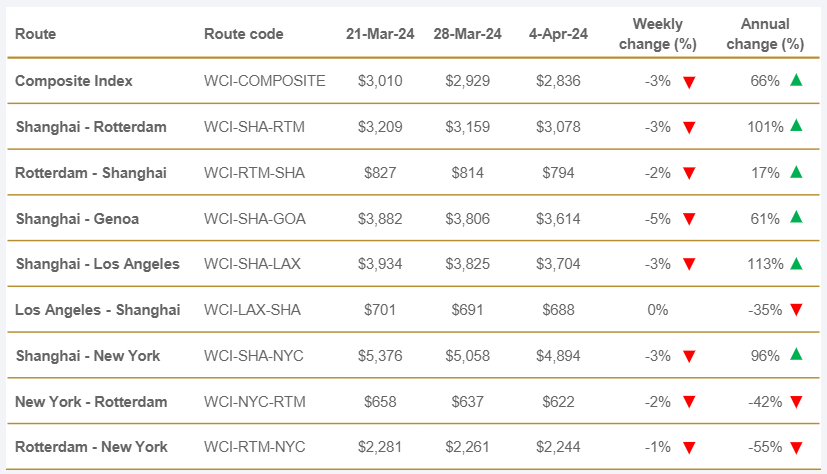Click the Weekly change (%) column header
Viewport: 827px width, 474px height.
[664, 34]
